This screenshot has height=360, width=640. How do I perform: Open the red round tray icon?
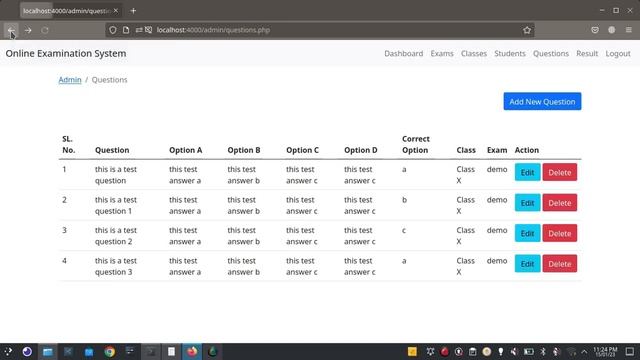point(444,351)
